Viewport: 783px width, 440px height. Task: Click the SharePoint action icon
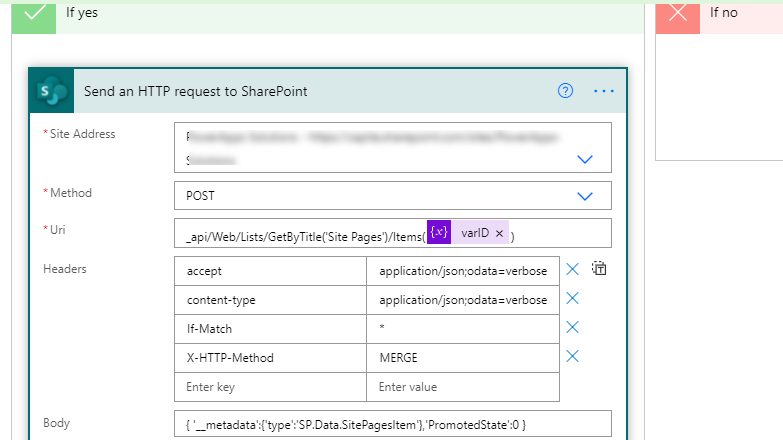51,91
